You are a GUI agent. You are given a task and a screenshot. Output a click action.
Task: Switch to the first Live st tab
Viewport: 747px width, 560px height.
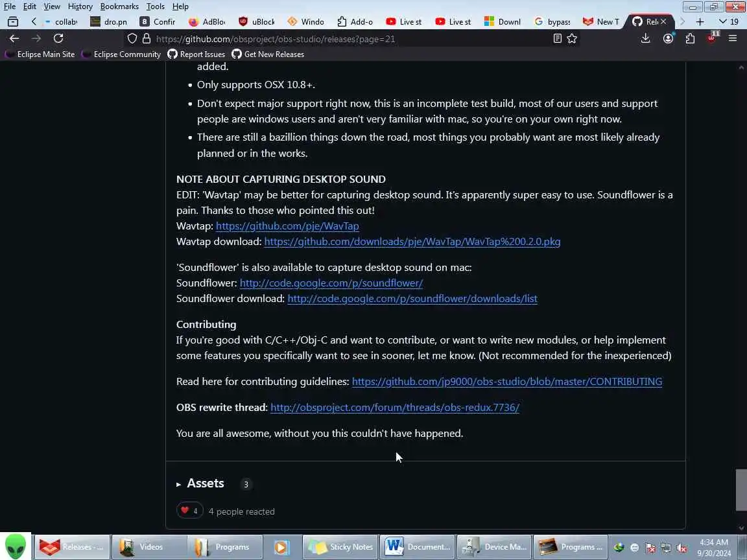(405, 22)
